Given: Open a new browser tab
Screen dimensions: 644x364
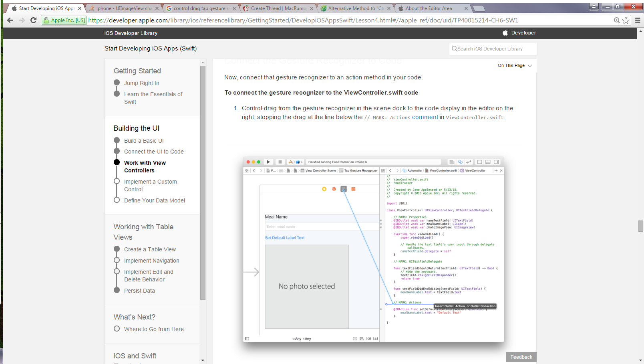Looking at the screenshot, I should [479, 8].
